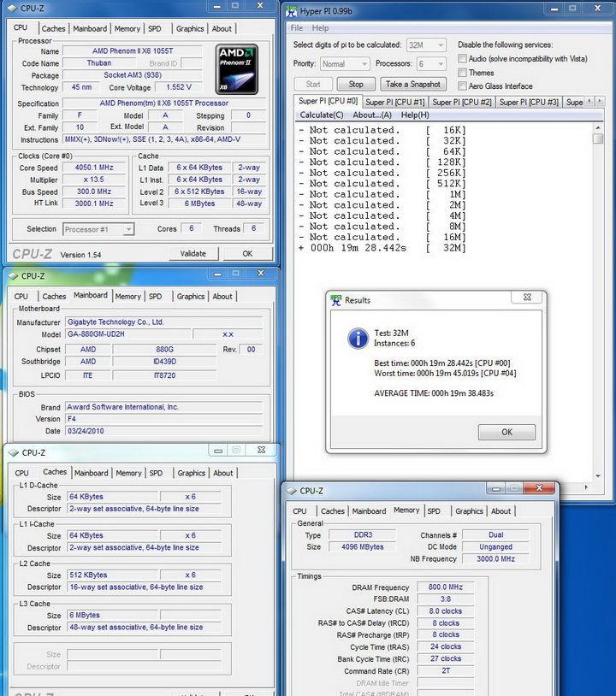Enable Audio Vista incompatibility checkbox
The height and width of the screenshot is (696, 616).
[x=462, y=59]
